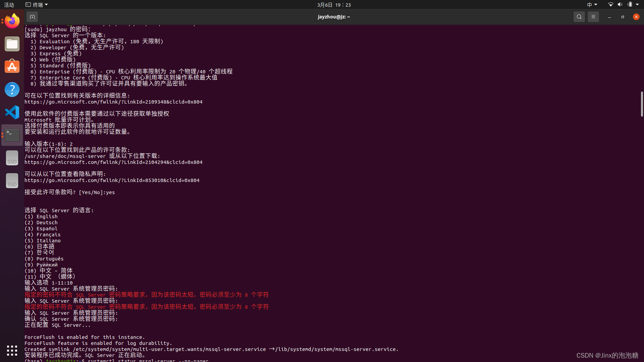The image size is (644, 362).
Task: Click the battery icon in top bar
Action: pos(630,5)
